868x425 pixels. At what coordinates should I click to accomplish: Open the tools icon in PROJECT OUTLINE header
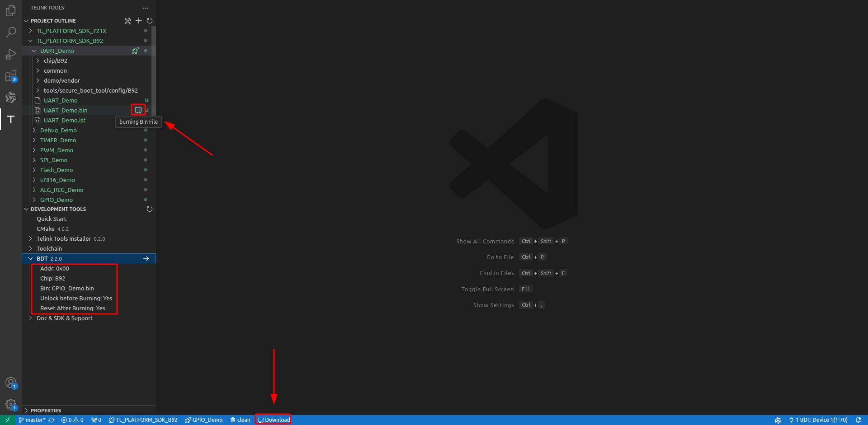click(127, 21)
